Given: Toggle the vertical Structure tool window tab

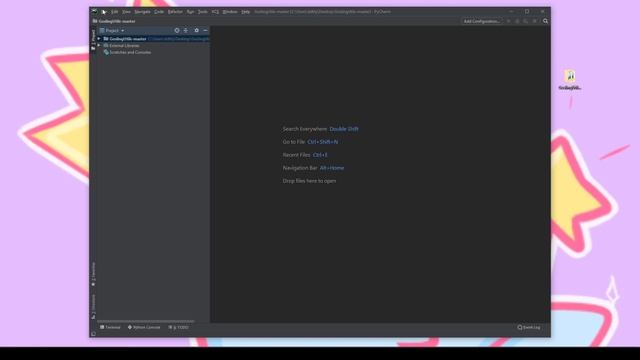Looking at the screenshot, I should click(x=93, y=306).
